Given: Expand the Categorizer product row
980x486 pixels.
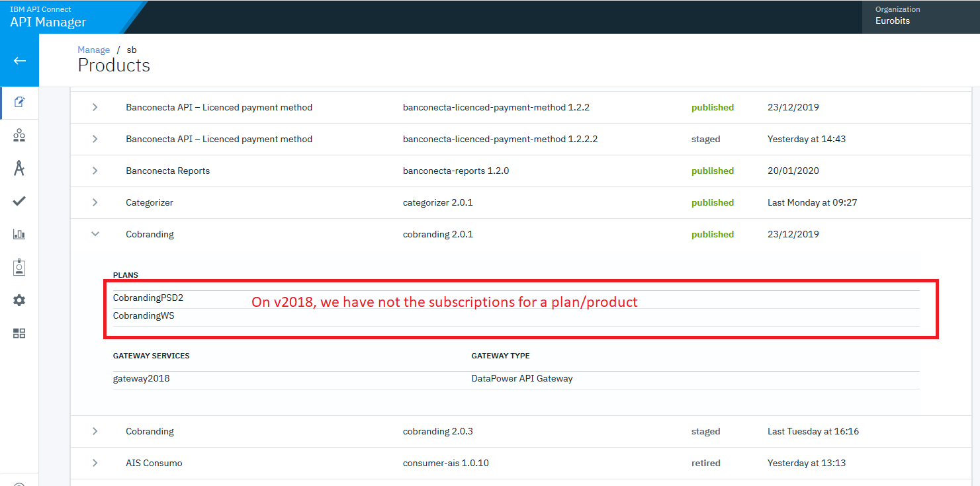Looking at the screenshot, I should pos(95,202).
